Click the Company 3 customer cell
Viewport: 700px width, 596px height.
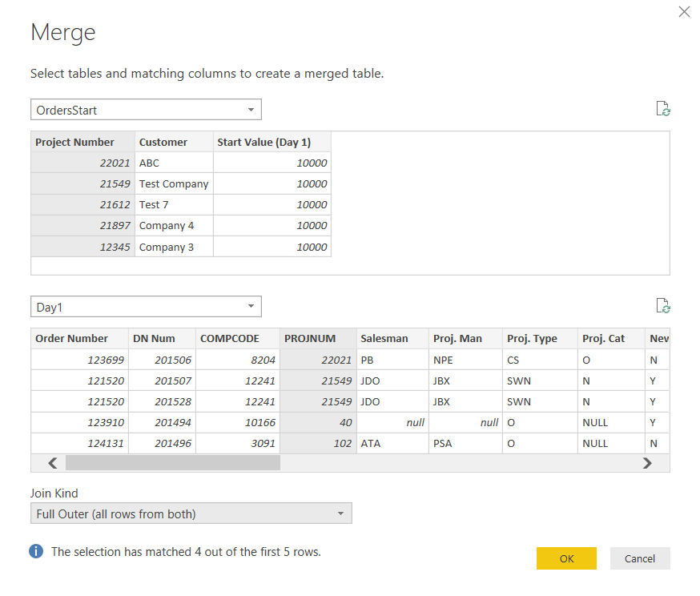(x=174, y=247)
